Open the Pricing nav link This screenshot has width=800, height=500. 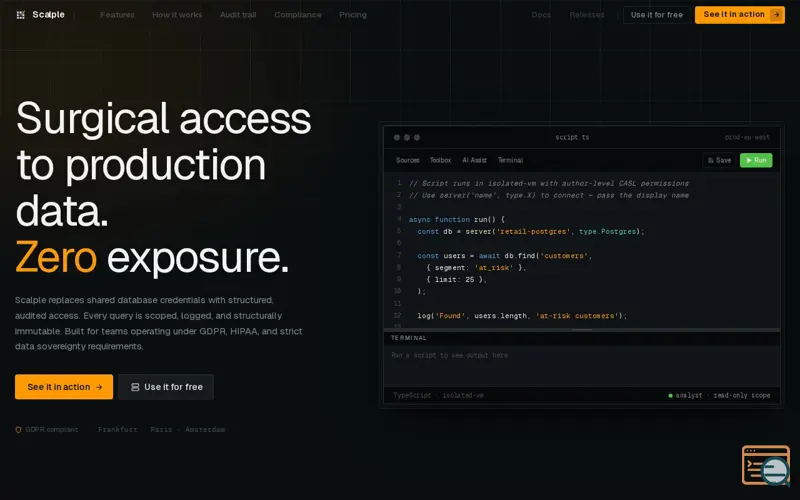click(x=353, y=15)
